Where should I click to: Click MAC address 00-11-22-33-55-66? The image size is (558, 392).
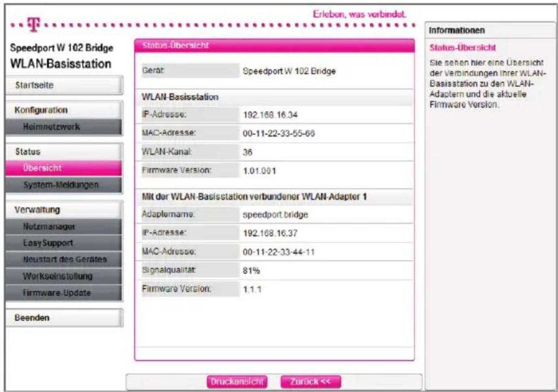pos(278,134)
